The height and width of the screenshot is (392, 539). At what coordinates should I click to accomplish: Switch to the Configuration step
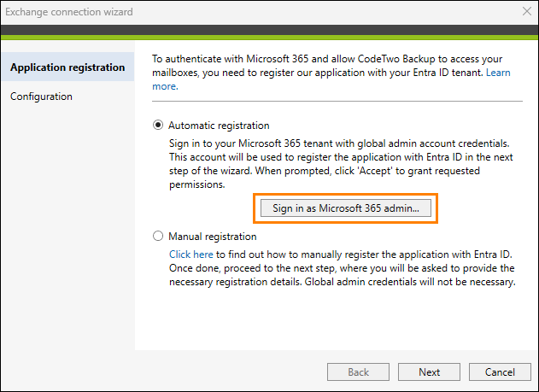pyautogui.click(x=41, y=97)
